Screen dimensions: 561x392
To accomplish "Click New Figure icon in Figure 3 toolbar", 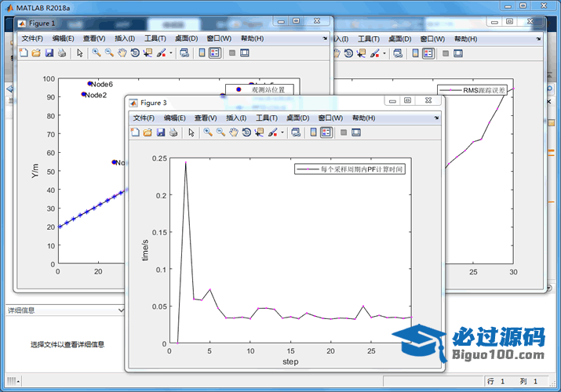I will pyautogui.click(x=135, y=132).
